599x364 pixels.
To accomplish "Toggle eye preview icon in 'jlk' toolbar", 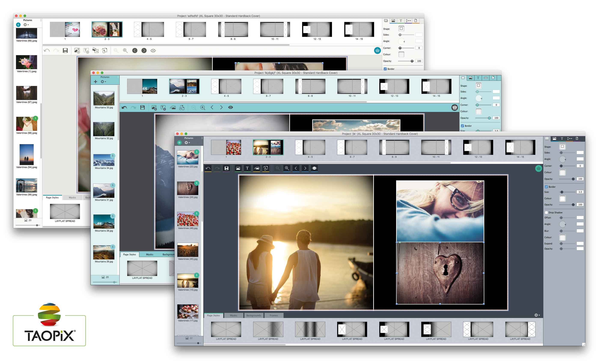I will 314,168.
